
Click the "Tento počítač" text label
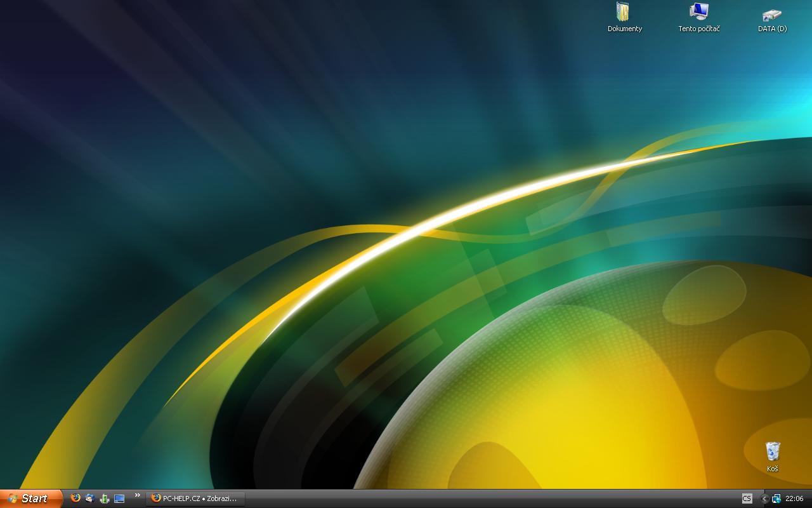698,29
